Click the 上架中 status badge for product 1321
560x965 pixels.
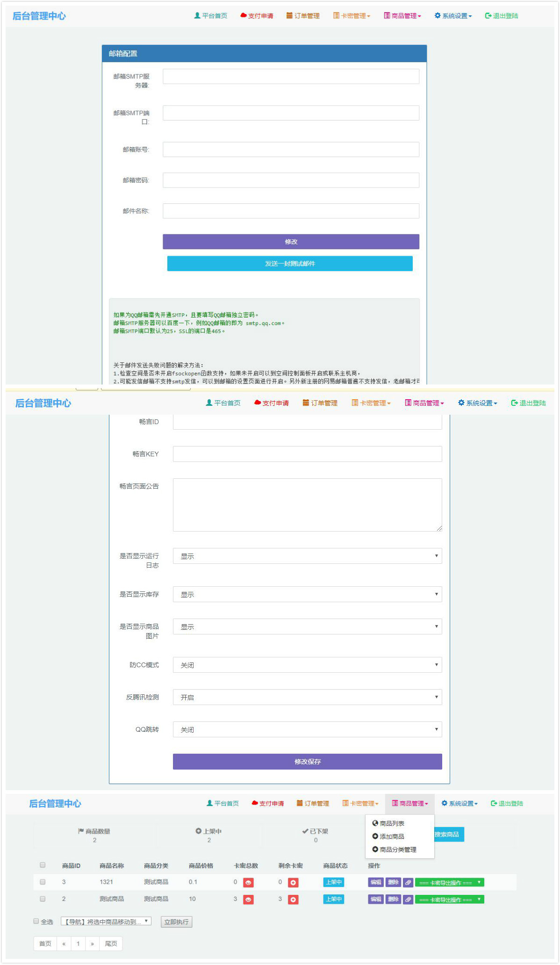[334, 882]
